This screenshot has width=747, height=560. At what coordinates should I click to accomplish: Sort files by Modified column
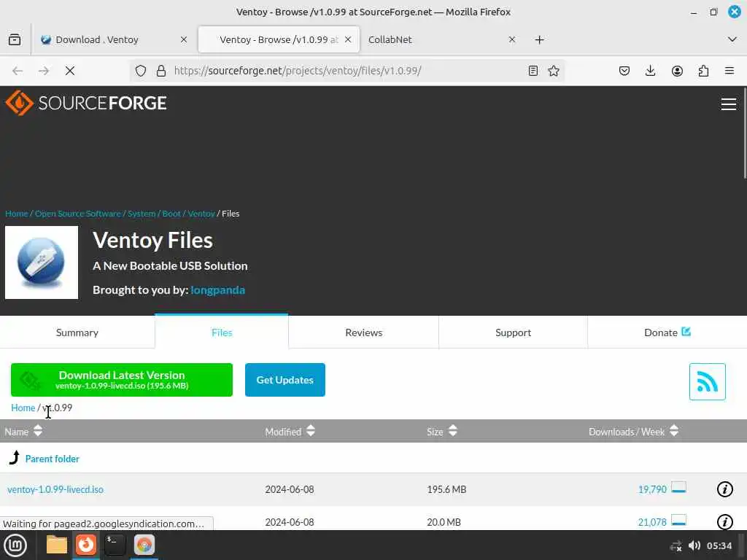290,432
